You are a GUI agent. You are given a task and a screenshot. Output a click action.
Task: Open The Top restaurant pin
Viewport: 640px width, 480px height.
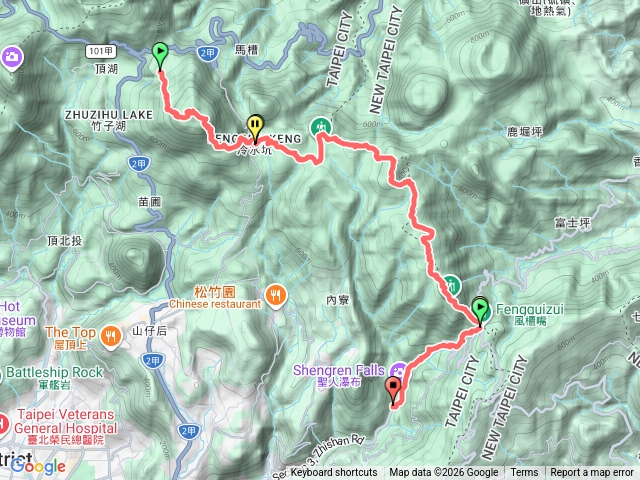[111, 337]
